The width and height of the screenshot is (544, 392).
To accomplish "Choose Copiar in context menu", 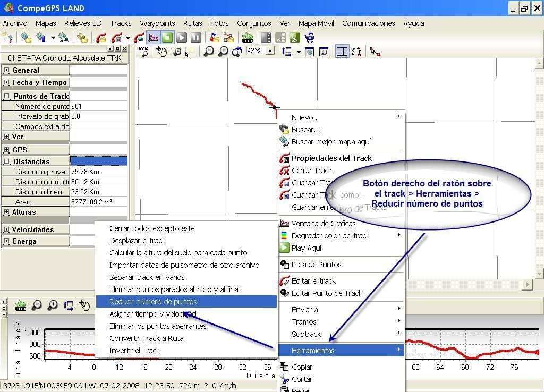I will [x=342, y=367].
